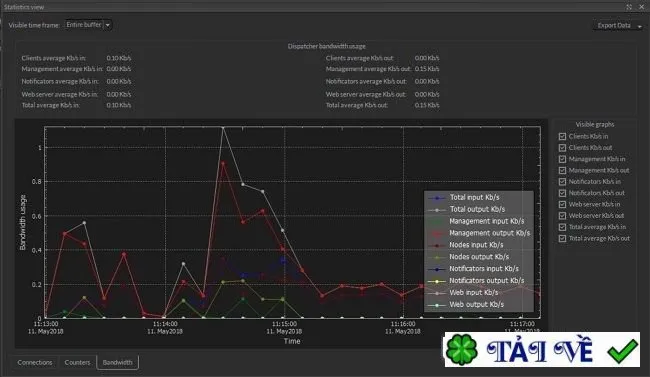
Task: Click Web output Kb/s legend entry
Action: [x=466, y=304]
